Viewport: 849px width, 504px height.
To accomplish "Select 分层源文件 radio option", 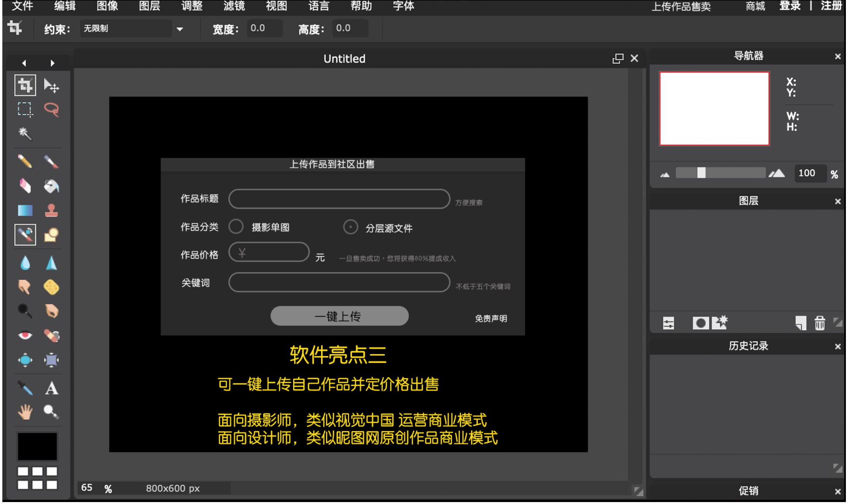I will coord(350,227).
